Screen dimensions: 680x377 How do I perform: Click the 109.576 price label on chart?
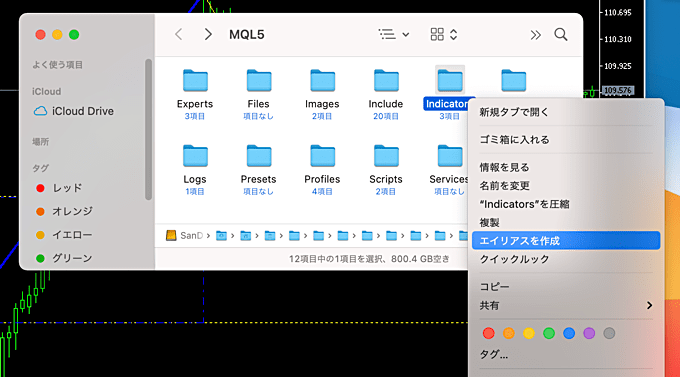click(618, 91)
